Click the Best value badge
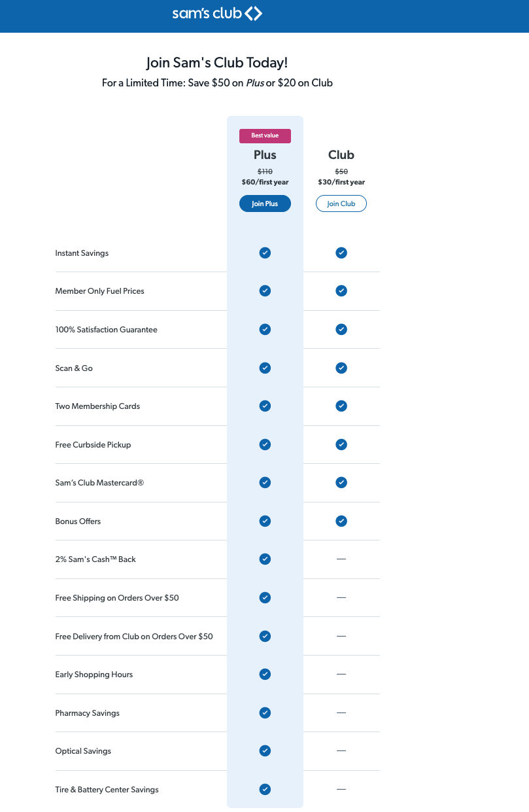Viewport: 529px width, 812px height. tap(265, 135)
